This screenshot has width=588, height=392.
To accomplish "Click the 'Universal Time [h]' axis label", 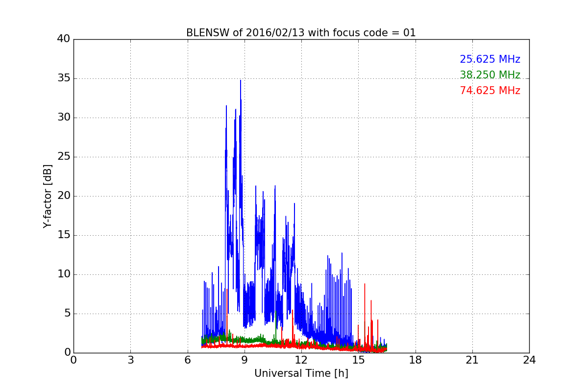I will tap(301, 374).
